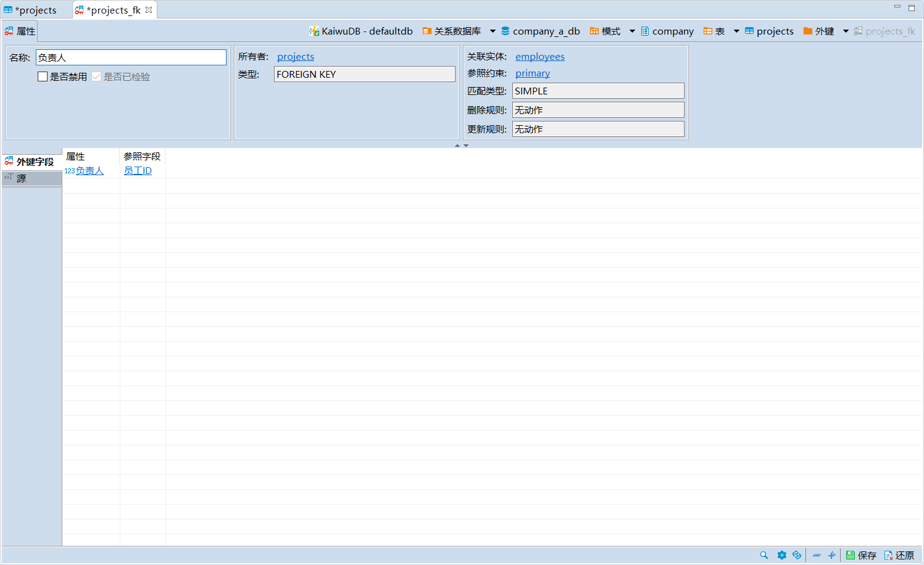Click the green save disk icon
Viewport: 924px width, 565px height.
[x=851, y=555]
